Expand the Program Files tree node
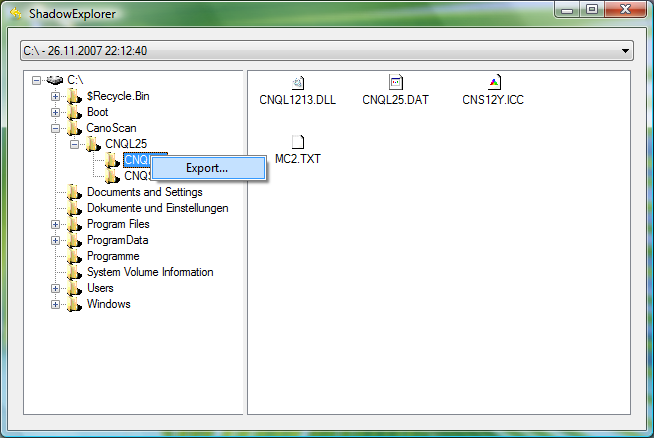The height and width of the screenshot is (438, 654). 55,224
